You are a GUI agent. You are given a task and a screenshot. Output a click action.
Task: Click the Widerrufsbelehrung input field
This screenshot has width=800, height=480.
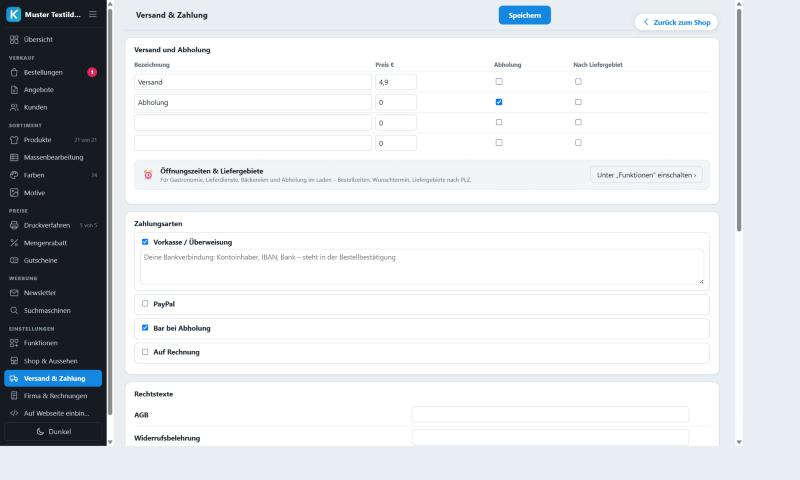point(550,438)
